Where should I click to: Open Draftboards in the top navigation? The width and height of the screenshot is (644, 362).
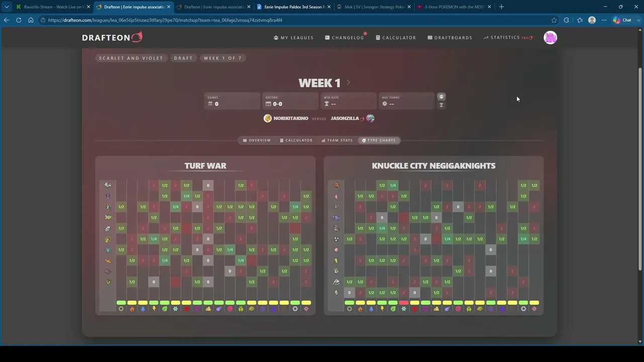click(450, 38)
